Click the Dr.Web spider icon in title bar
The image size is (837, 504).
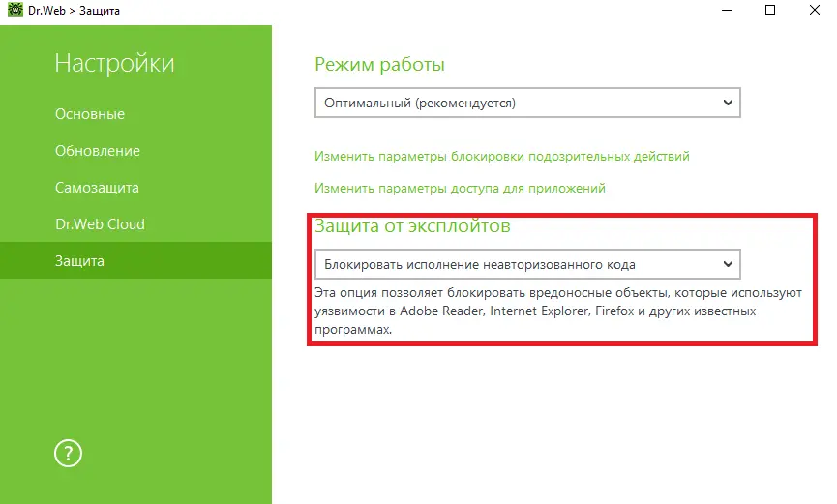[x=15, y=10]
